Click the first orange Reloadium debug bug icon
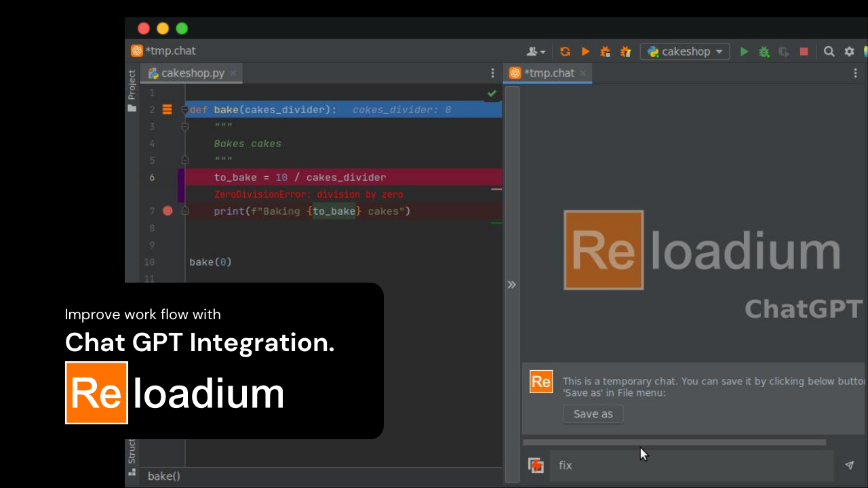The height and width of the screenshot is (488, 868). (x=606, y=52)
